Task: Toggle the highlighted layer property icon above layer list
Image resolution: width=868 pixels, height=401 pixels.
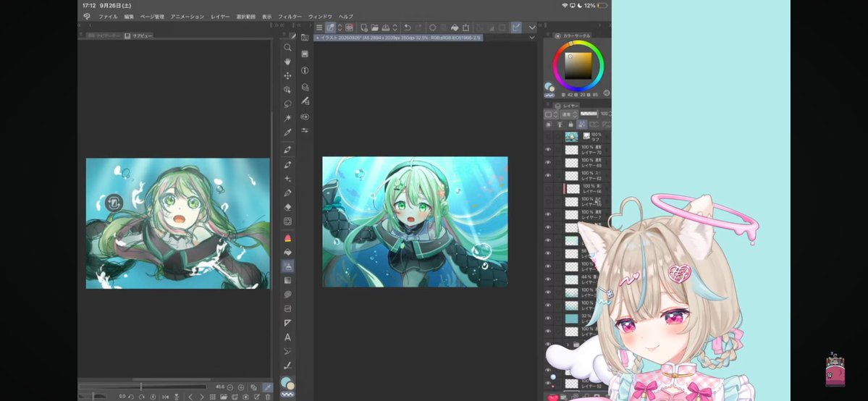Action: pyautogui.click(x=582, y=124)
